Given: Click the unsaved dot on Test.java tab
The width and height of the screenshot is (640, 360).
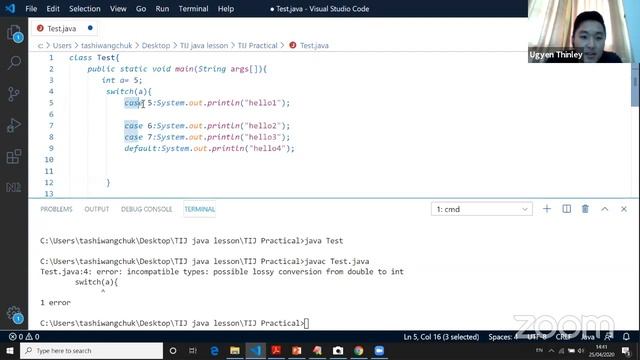Looking at the screenshot, I should pyautogui.click(x=90, y=28).
